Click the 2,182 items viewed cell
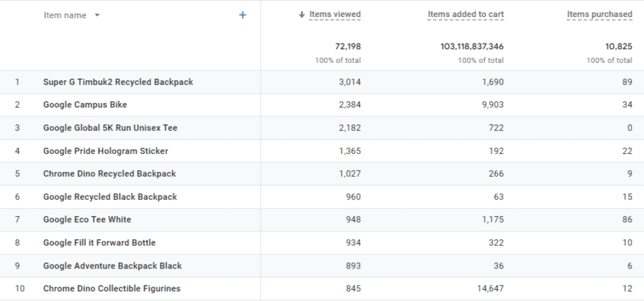 (x=350, y=128)
